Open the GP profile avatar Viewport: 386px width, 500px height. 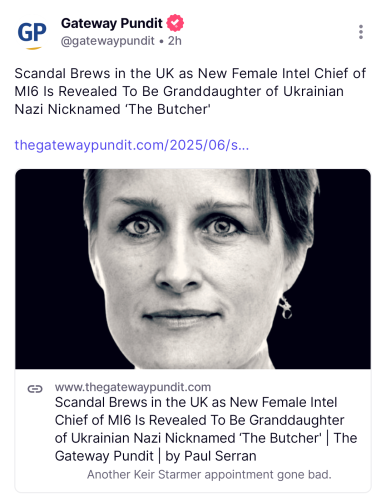pyautogui.click(x=32, y=34)
